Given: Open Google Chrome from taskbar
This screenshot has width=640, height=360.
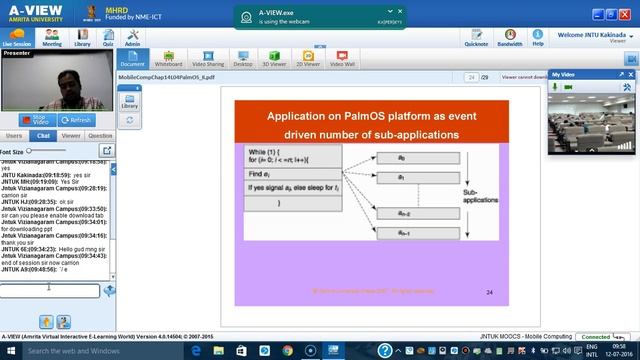Looking at the screenshot, I should click(x=287, y=351).
